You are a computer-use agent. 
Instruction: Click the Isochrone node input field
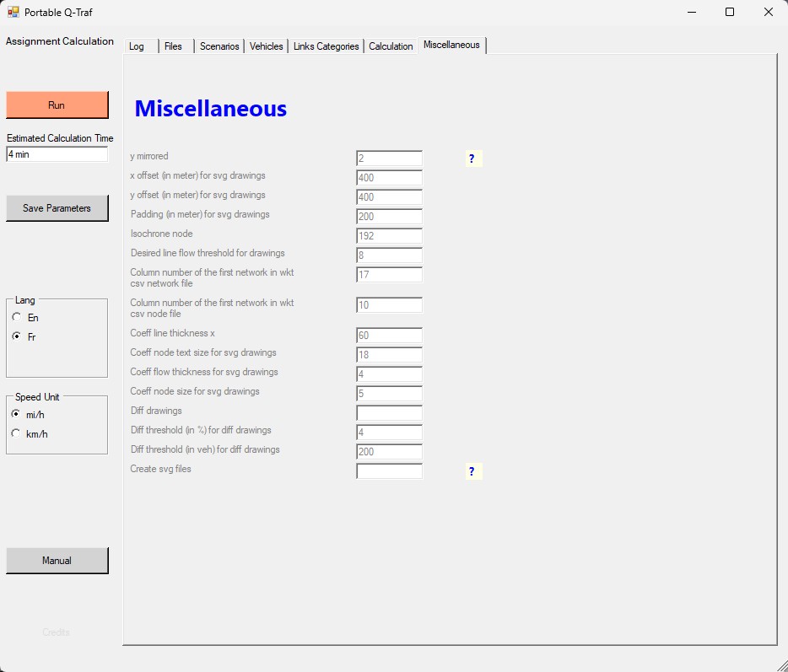[389, 236]
